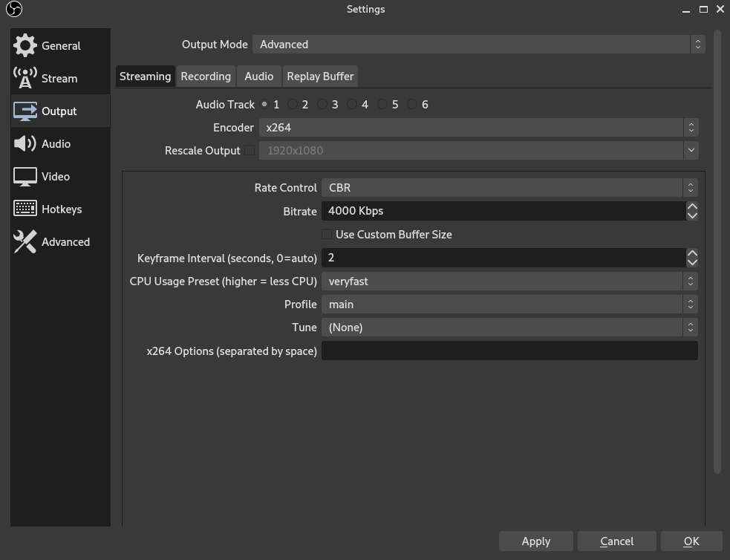This screenshot has width=730, height=560.
Task: Enable Use Custom Buffer Size checkbox
Action: click(x=327, y=234)
